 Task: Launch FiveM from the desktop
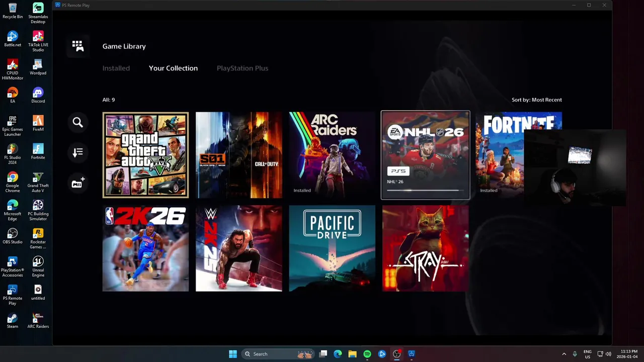(x=38, y=124)
